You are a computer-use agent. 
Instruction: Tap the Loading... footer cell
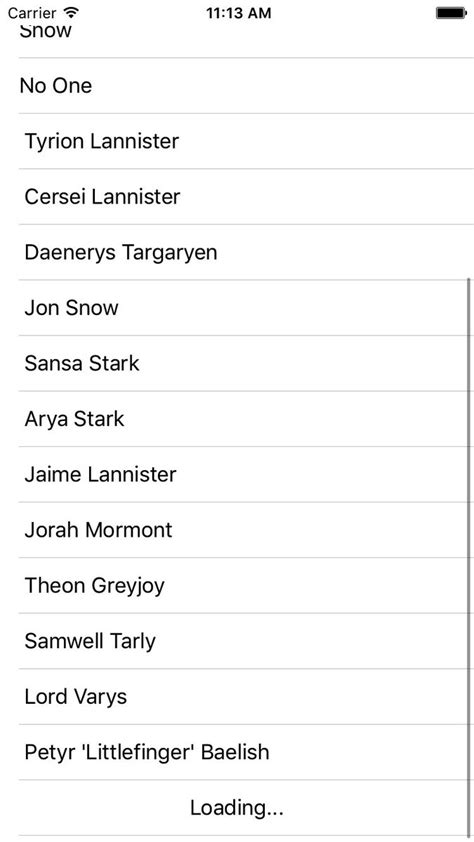(x=237, y=808)
